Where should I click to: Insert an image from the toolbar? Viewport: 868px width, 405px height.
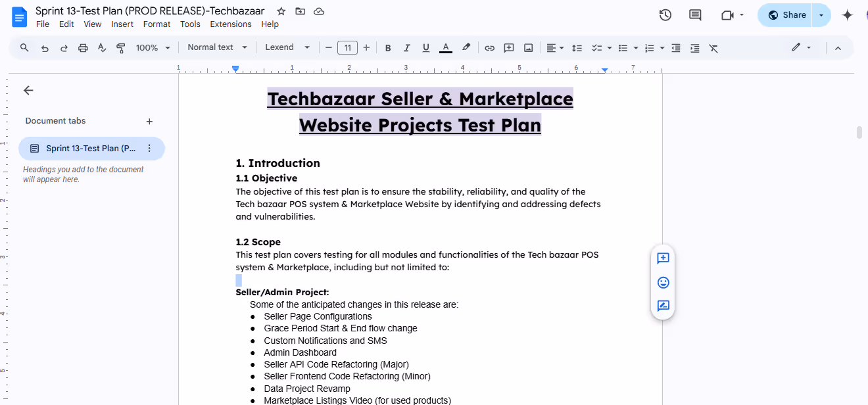pyautogui.click(x=528, y=47)
